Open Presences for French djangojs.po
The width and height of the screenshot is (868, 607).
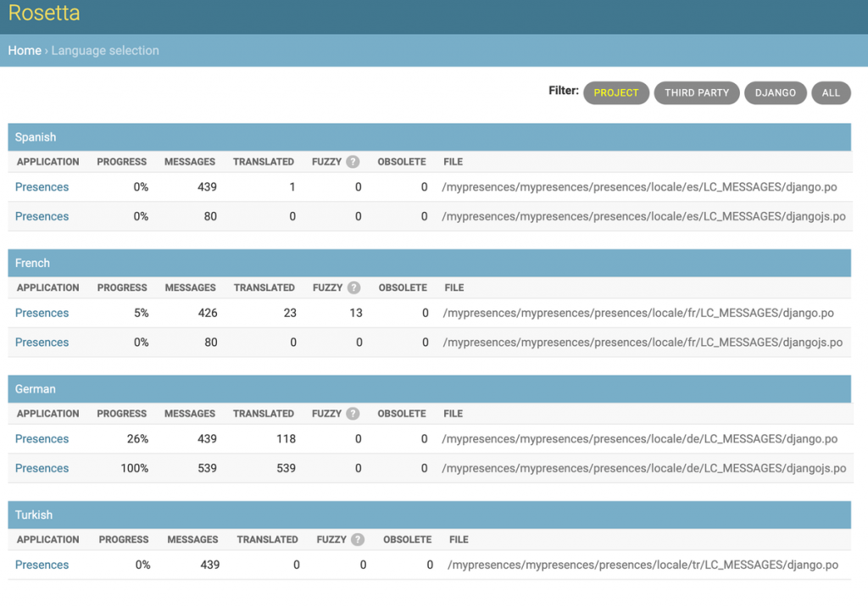[x=42, y=342]
